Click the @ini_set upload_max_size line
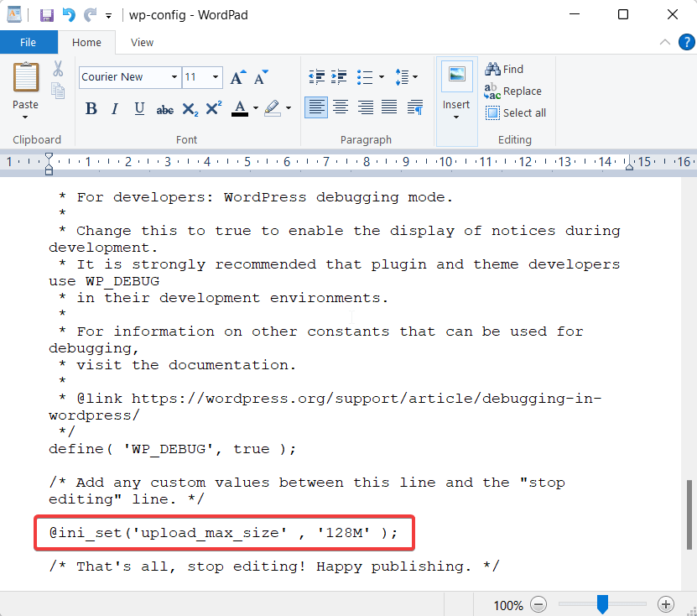 tap(224, 532)
